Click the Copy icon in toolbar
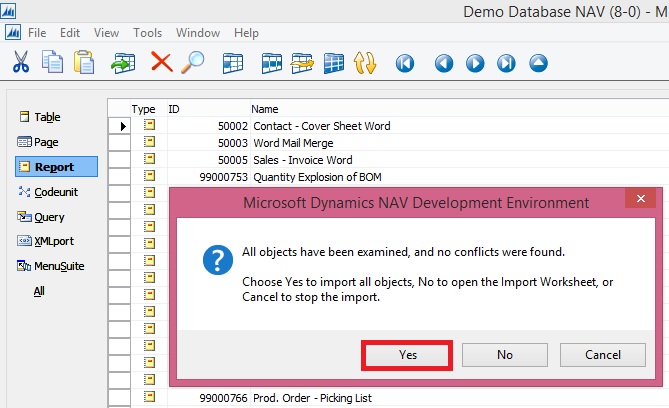This screenshot has width=669, height=408. (52, 63)
